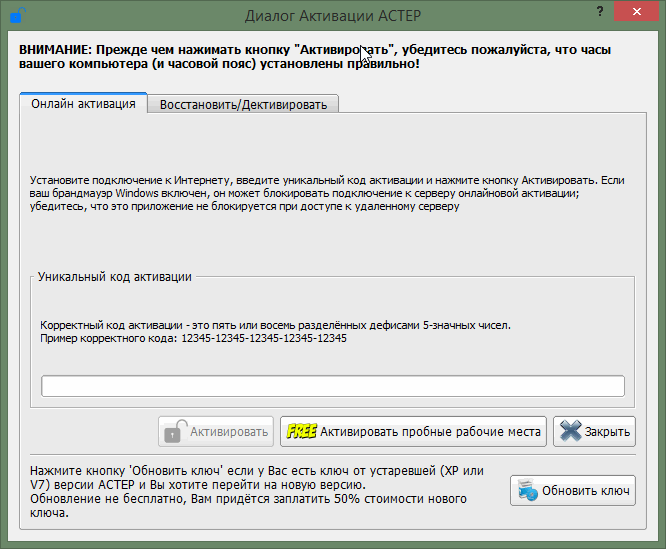Click the key-update icon on Обновить ключ

click(x=528, y=490)
